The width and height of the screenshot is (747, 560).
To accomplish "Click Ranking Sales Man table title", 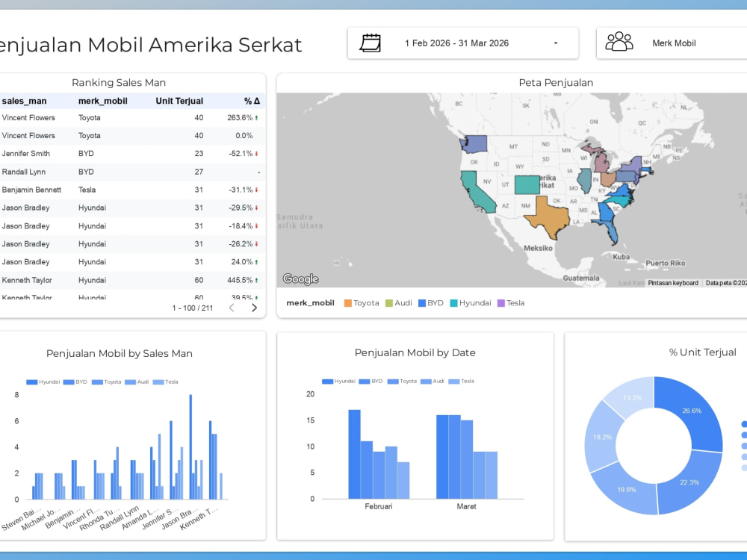I will coord(119,82).
